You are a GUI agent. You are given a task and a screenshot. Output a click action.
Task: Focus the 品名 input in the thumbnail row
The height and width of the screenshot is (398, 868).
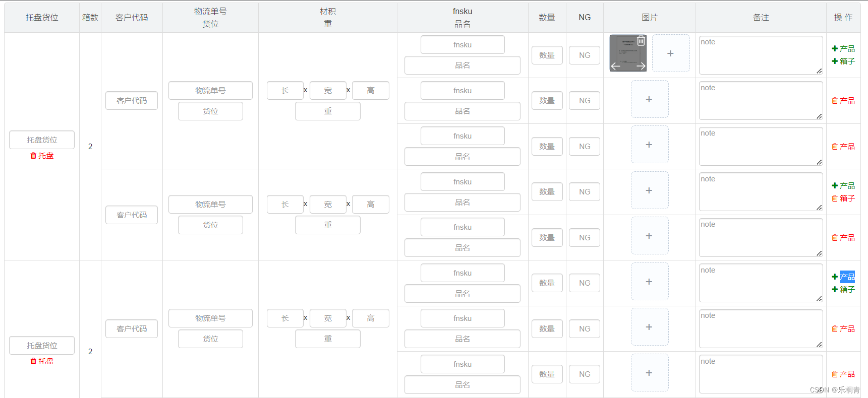point(462,65)
